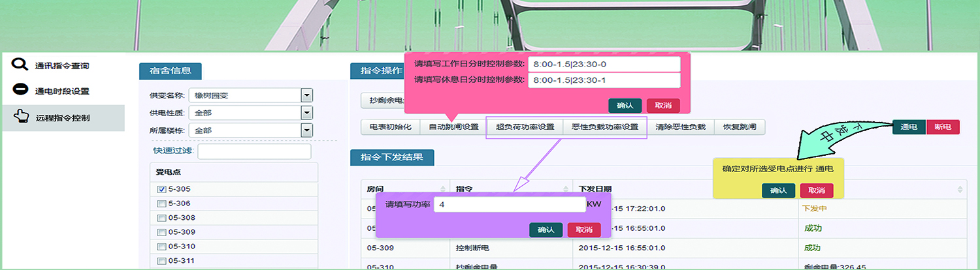Viewport: 980px width, 270px height.
Task: Expand the 供电性质 dropdown
Action: point(306,113)
